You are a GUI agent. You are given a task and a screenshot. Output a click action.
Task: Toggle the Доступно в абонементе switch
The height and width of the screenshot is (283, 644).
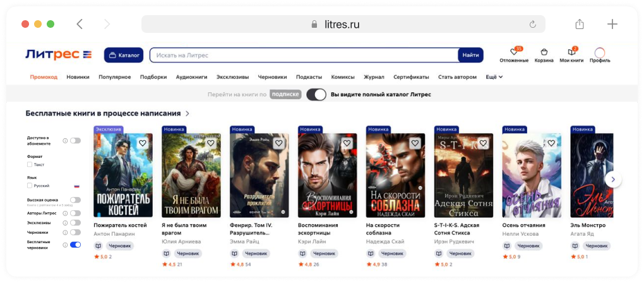pyautogui.click(x=75, y=140)
